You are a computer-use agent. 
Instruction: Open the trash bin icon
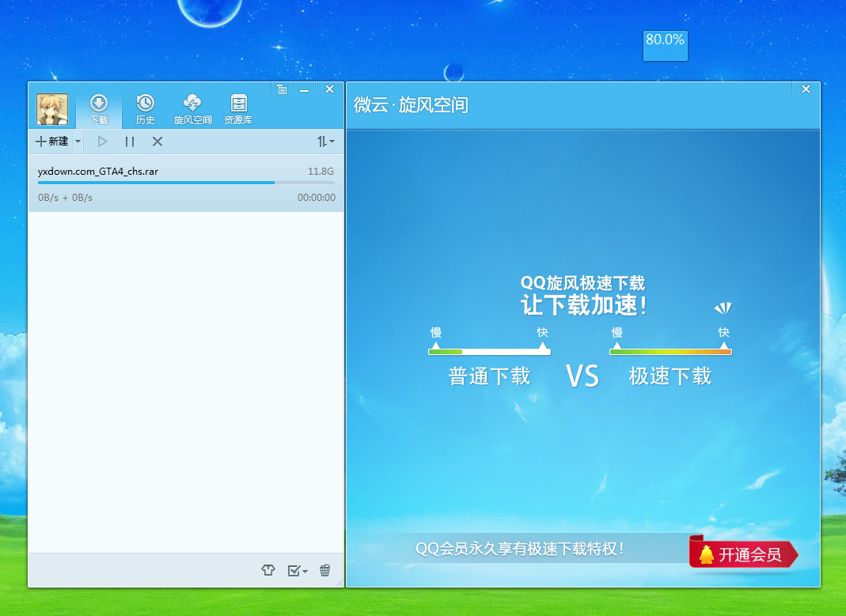click(x=324, y=570)
